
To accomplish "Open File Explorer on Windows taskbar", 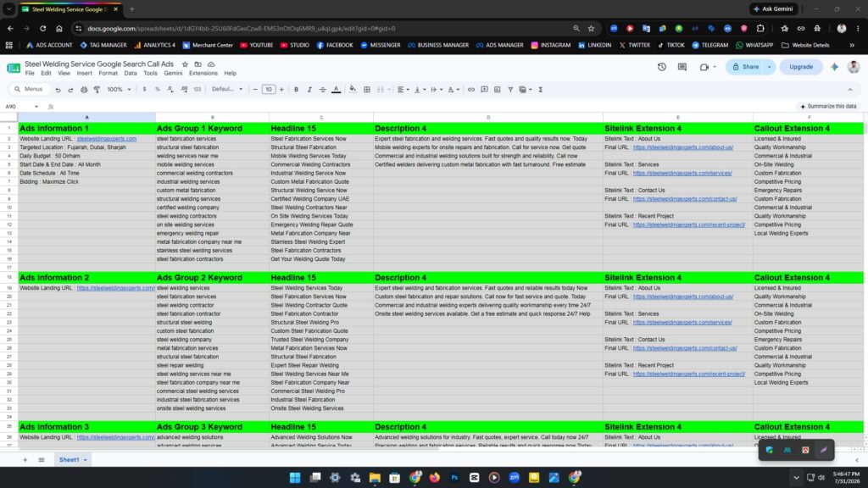I will [375, 478].
